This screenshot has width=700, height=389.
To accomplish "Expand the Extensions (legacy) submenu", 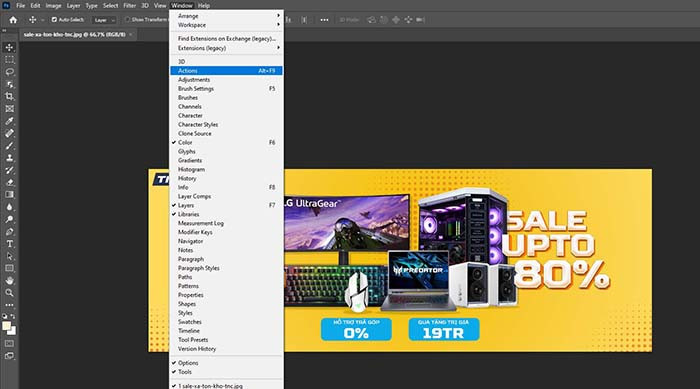I will point(226,48).
